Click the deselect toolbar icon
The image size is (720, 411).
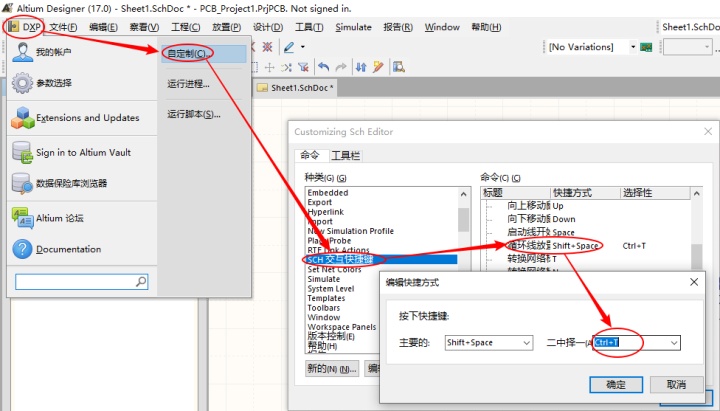coord(286,68)
